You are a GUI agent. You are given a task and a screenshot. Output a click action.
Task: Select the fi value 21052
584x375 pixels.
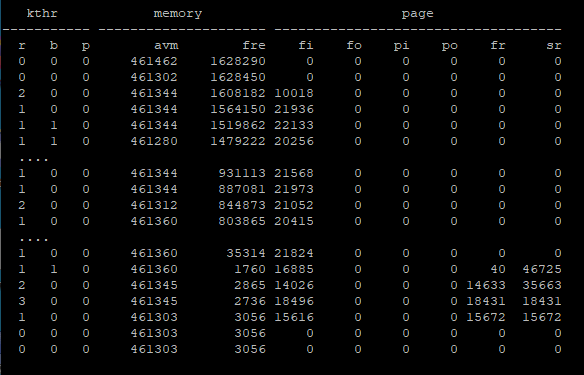[294, 206]
